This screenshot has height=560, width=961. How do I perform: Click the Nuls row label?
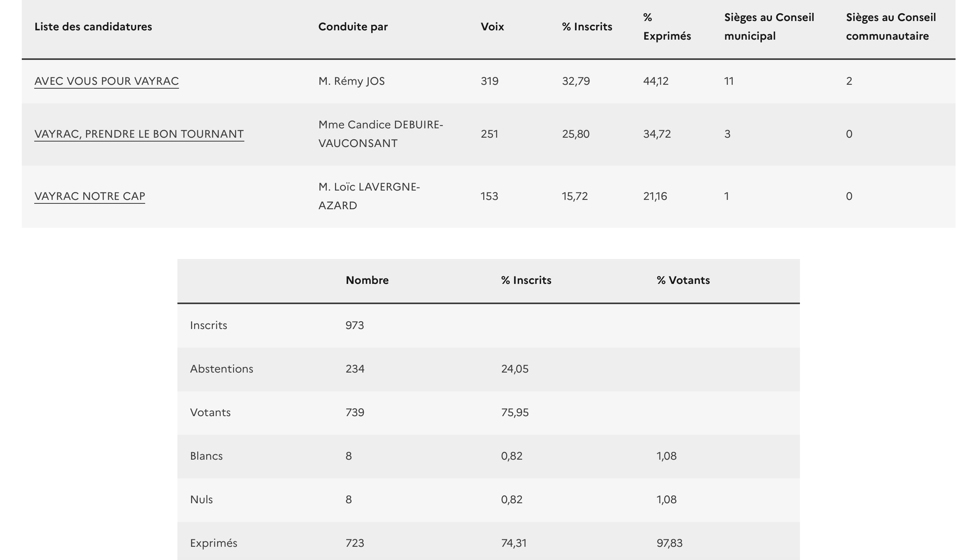click(x=201, y=499)
